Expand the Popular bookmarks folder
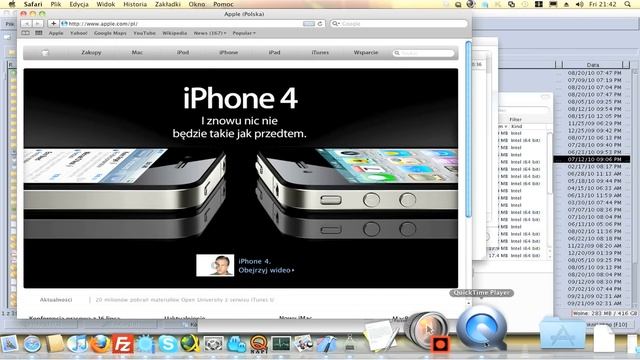The height and width of the screenshot is (360, 640). coord(244,33)
